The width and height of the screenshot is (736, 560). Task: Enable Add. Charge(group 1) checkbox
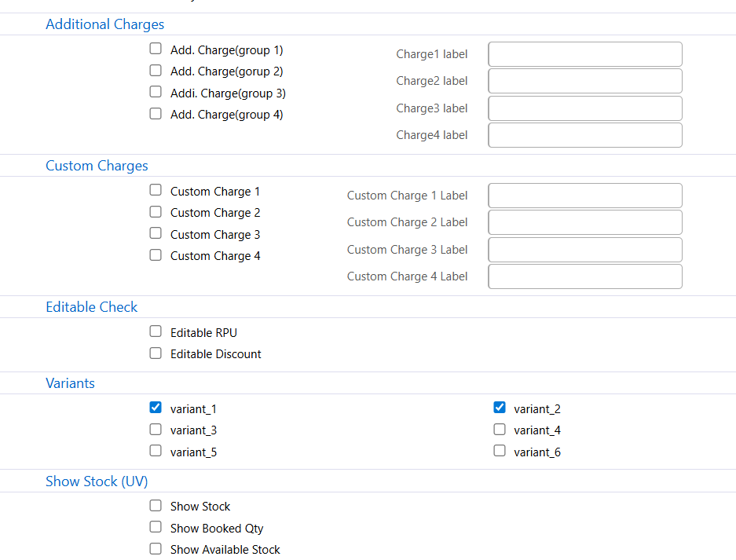pyautogui.click(x=156, y=49)
